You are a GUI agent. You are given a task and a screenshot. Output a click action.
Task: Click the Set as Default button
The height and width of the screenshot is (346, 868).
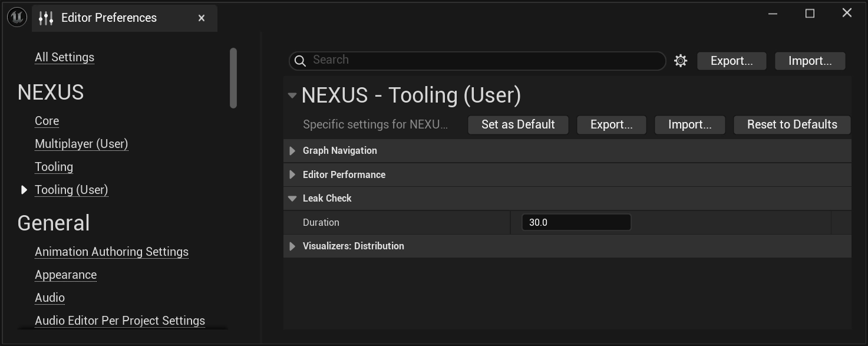(x=517, y=124)
